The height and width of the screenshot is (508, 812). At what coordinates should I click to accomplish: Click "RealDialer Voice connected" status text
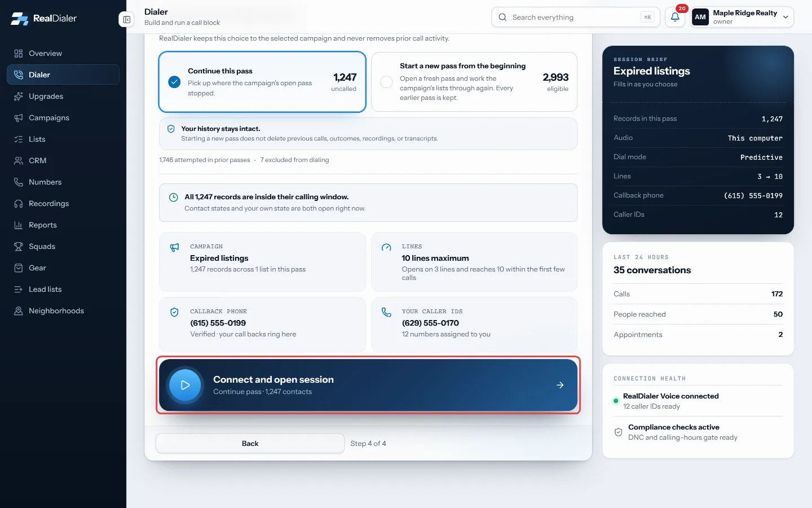click(x=670, y=396)
